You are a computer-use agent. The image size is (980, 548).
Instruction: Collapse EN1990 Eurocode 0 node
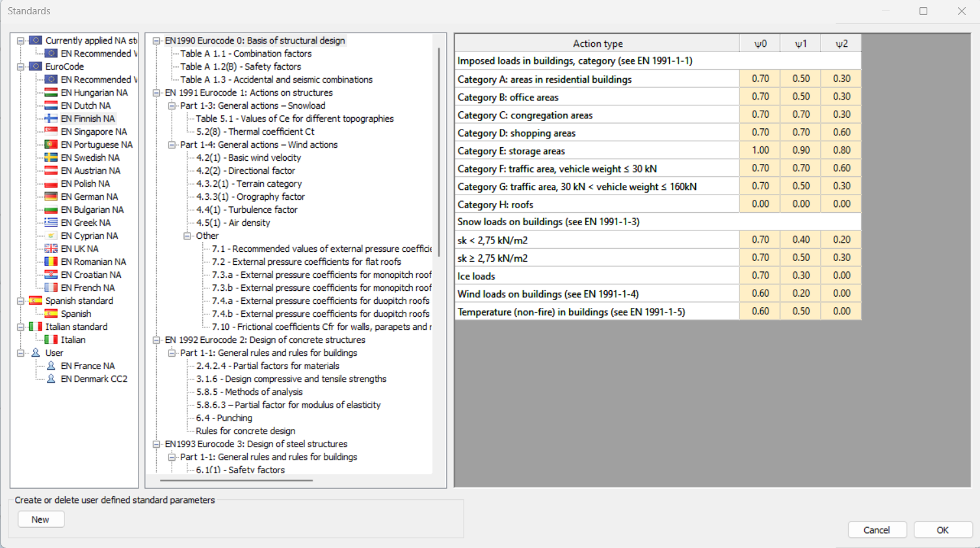[156, 40]
